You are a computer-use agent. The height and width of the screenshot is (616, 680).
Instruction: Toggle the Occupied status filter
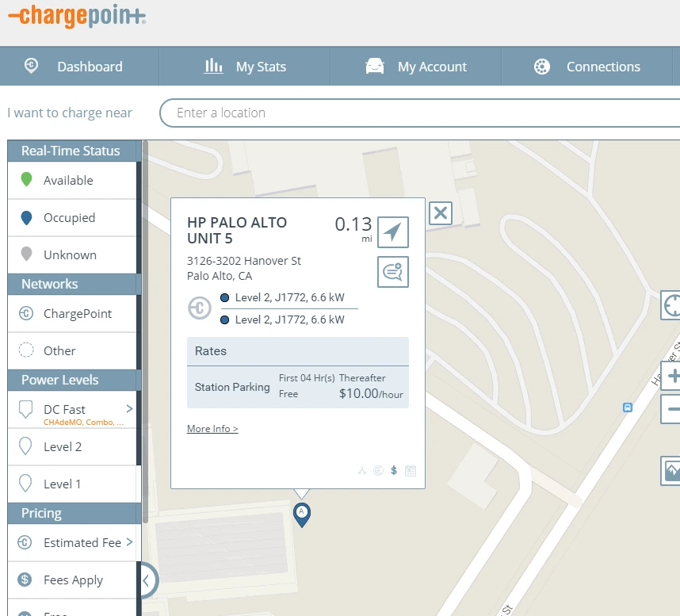coord(72,218)
